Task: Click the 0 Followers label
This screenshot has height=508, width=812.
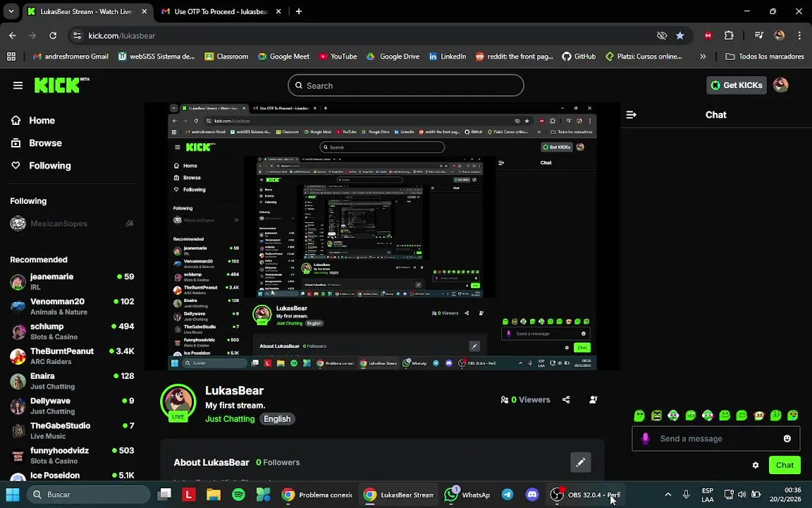Action: click(278, 462)
